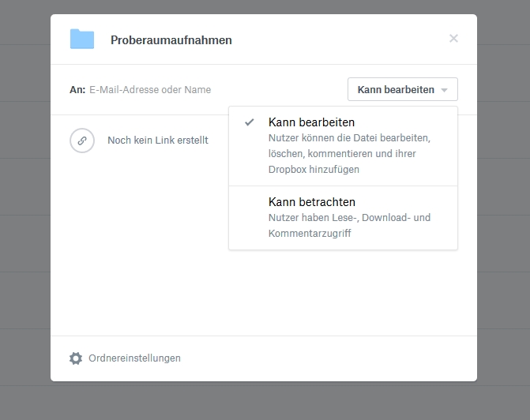This screenshot has height=420, width=530.
Task: Click the blue folder icon
Action: tap(81, 39)
